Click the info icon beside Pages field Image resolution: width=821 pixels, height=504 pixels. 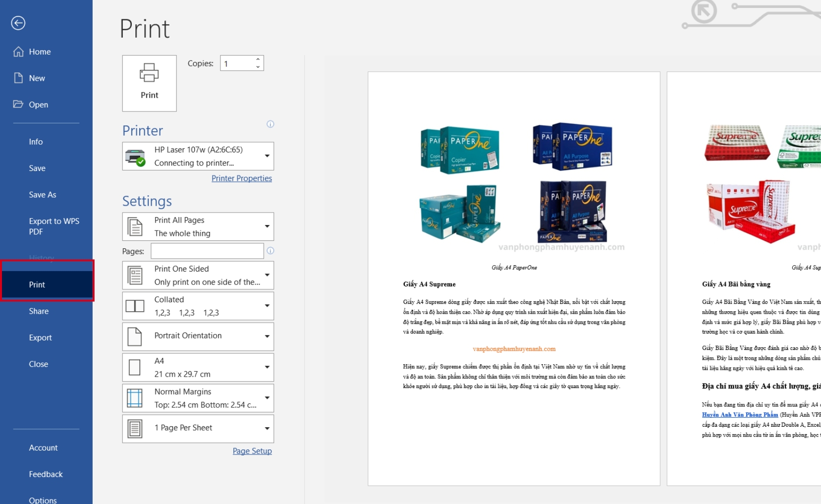coord(270,251)
